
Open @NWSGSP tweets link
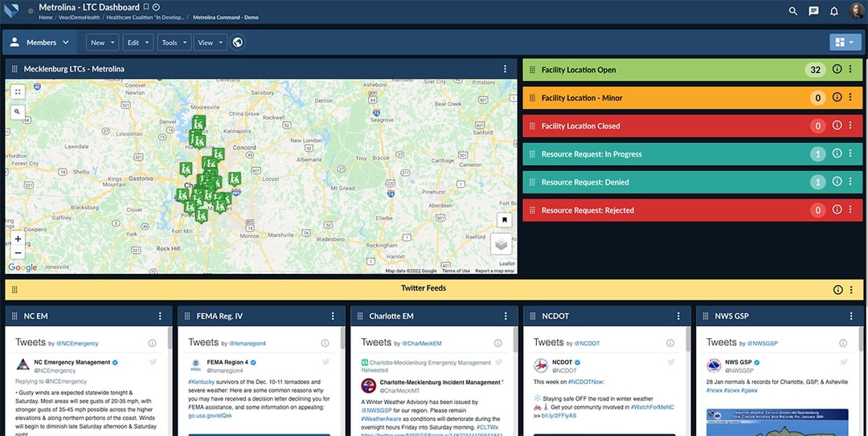[762, 344]
